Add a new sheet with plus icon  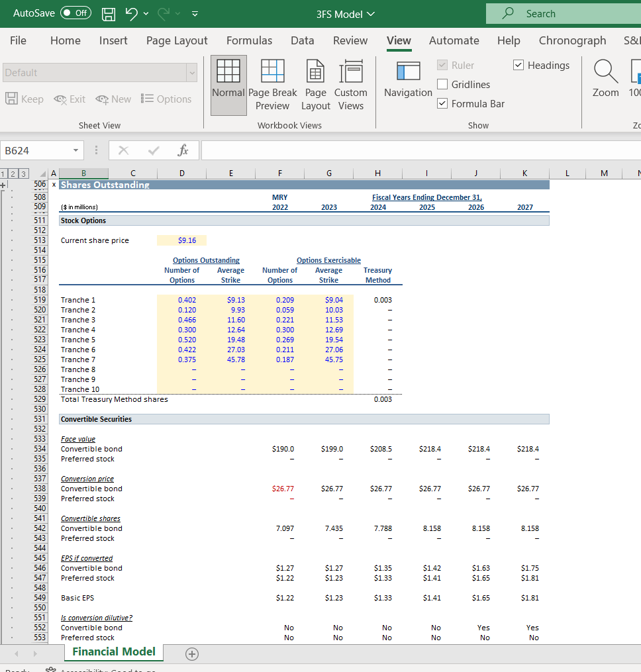point(191,654)
